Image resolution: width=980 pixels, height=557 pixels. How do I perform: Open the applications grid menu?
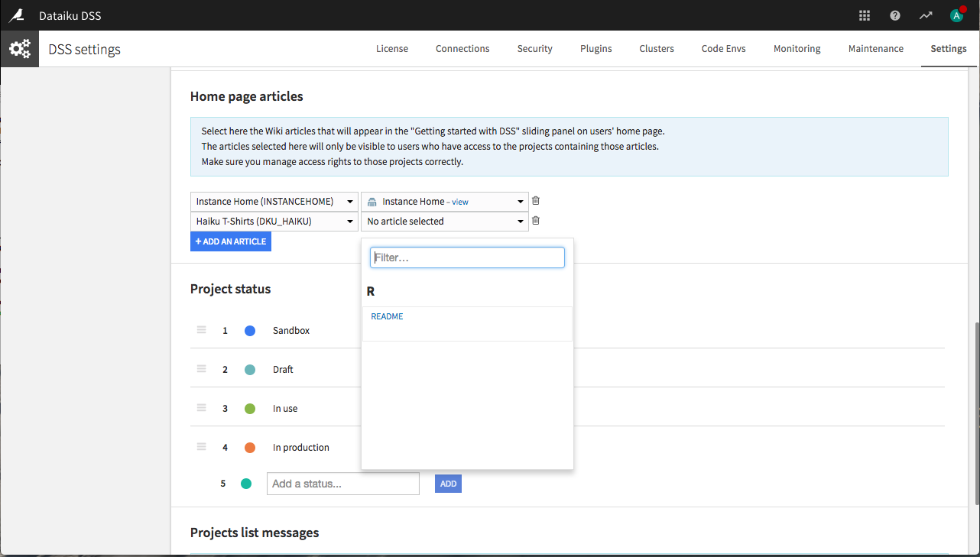(865, 15)
